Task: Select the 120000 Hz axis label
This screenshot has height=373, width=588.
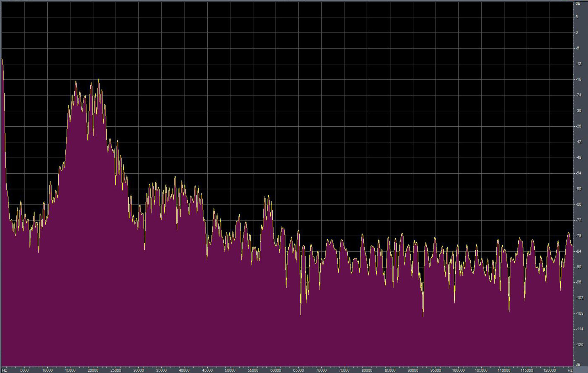Action: pyautogui.click(x=550, y=371)
